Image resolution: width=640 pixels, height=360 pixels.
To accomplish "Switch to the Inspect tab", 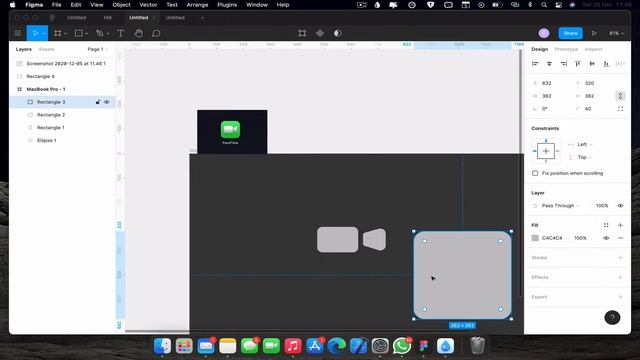I will pos(593,49).
